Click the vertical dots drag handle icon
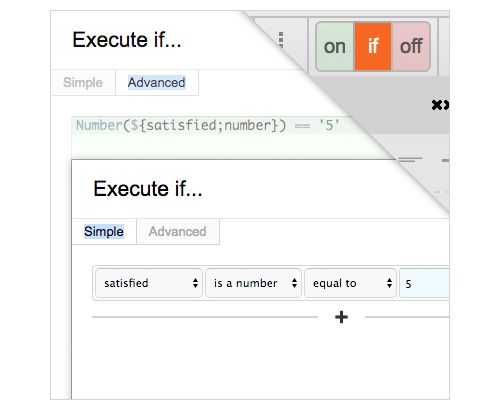Image resolution: width=500 pixels, height=419 pixels. tap(281, 39)
